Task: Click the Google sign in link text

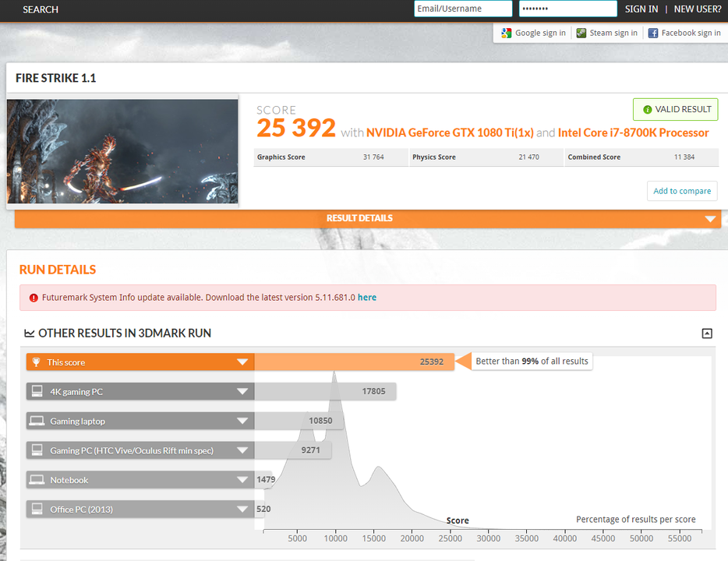Action: tap(540, 33)
